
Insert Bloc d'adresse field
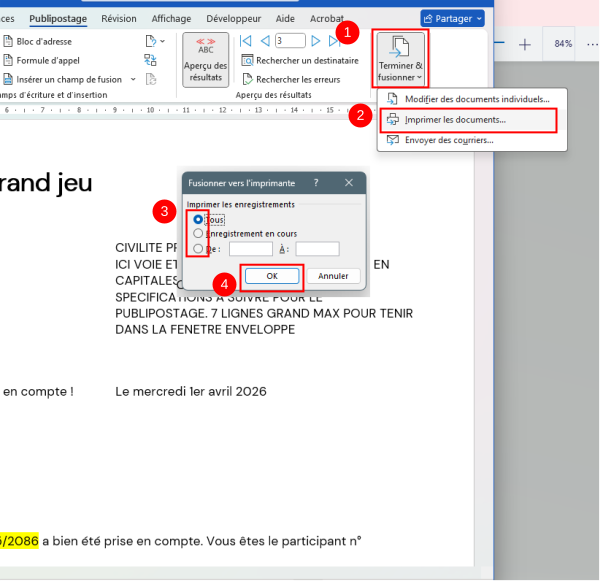(44, 41)
